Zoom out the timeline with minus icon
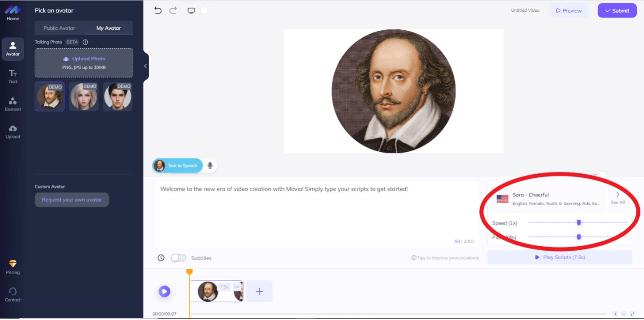This screenshot has width=644, height=320. click(x=624, y=314)
